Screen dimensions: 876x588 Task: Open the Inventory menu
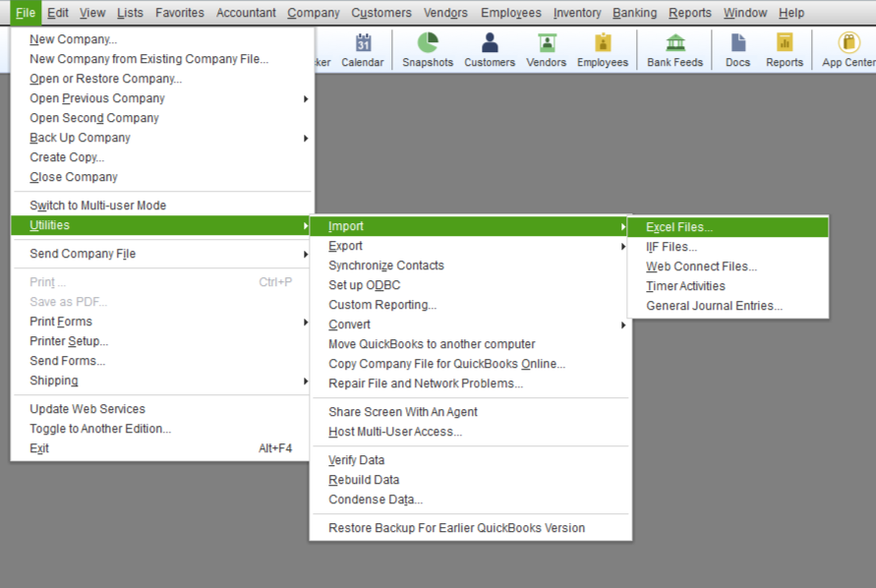pyautogui.click(x=577, y=13)
